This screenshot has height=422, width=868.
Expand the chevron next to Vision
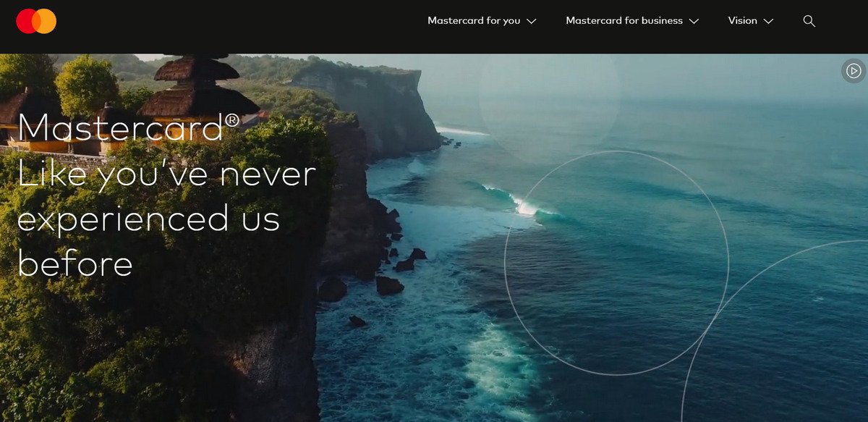click(x=768, y=21)
